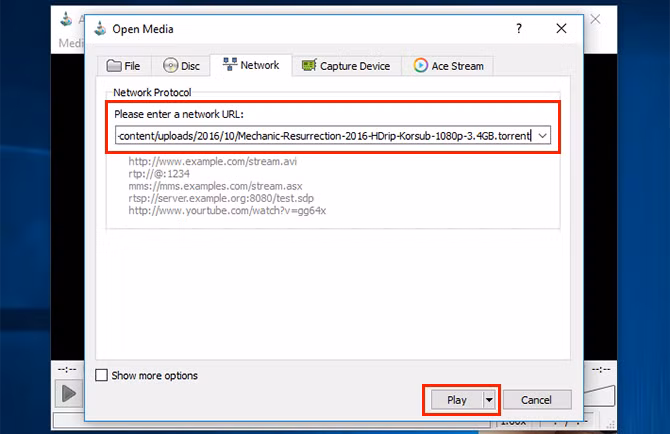
Task: Click the example text rtsp://server.example.org:8080/test.sdp
Action: [x=221, y=199]
